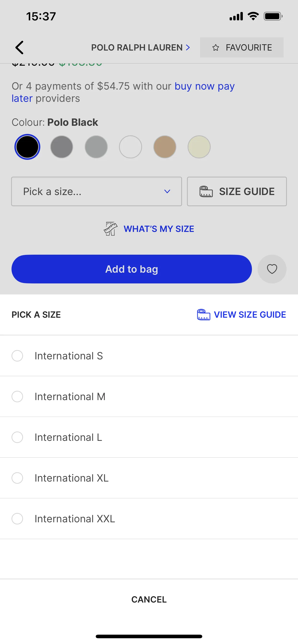Tap the Wi-Fi status icon
The height and width of the screenshot is (644, 298).
click(x=253, y=17)
